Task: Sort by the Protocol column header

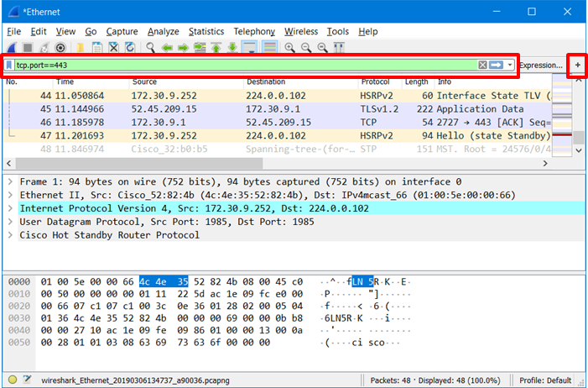Action: (x=380, y=81)
